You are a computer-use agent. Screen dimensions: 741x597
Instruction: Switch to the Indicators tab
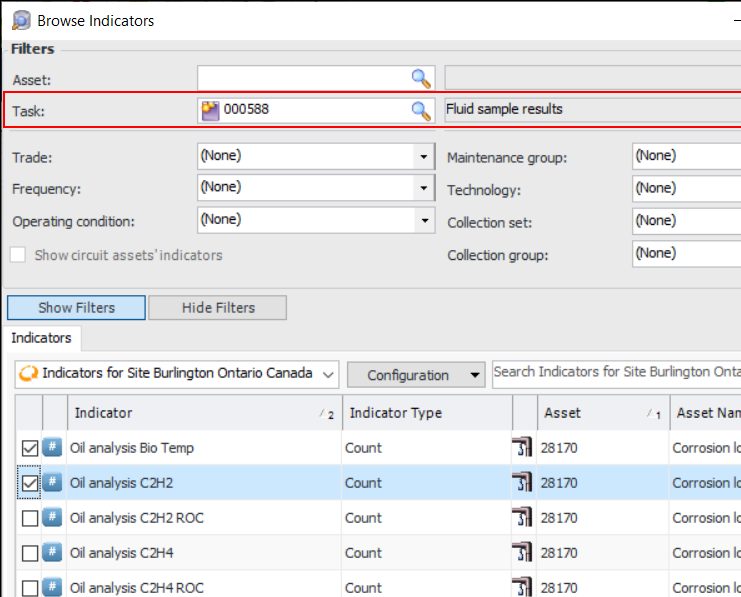tap(41, 338)
